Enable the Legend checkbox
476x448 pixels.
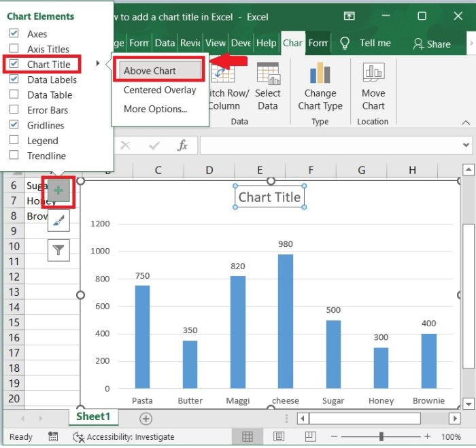click(x=14, y=141)
